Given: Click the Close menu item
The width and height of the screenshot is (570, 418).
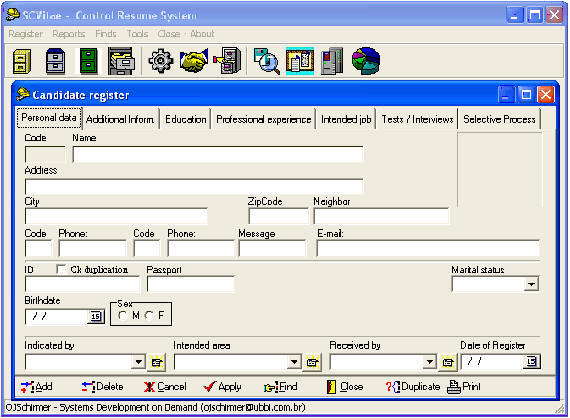Looking at the screenshot, I should click(x=169, y=34).
